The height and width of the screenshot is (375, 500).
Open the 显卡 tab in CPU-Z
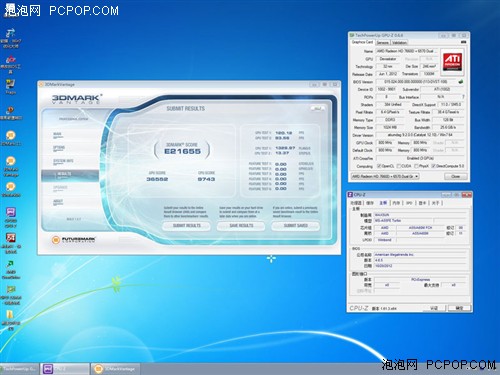(x=422, y=203)
